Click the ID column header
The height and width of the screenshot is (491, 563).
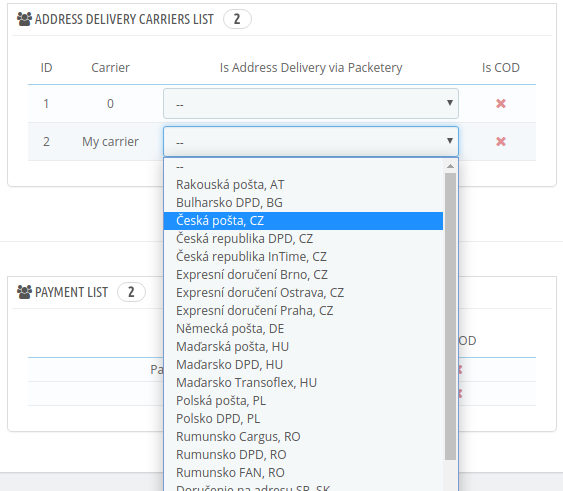[x=46, y=68]
